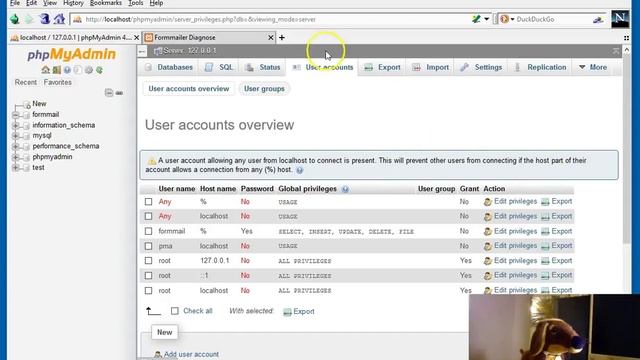Click the help icon in the warning message

point(300,170)
